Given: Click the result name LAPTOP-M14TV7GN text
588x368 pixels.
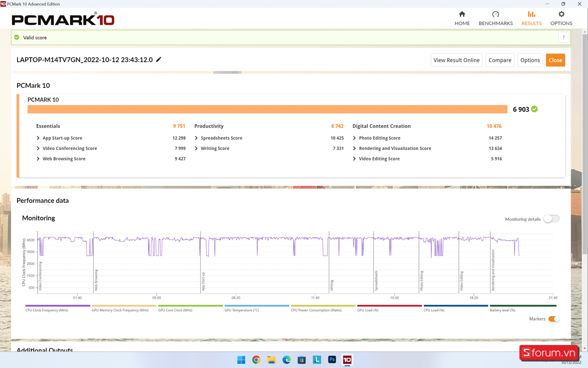Looking at the screenshot, I should pyautogui.click(x=85, y=60).
